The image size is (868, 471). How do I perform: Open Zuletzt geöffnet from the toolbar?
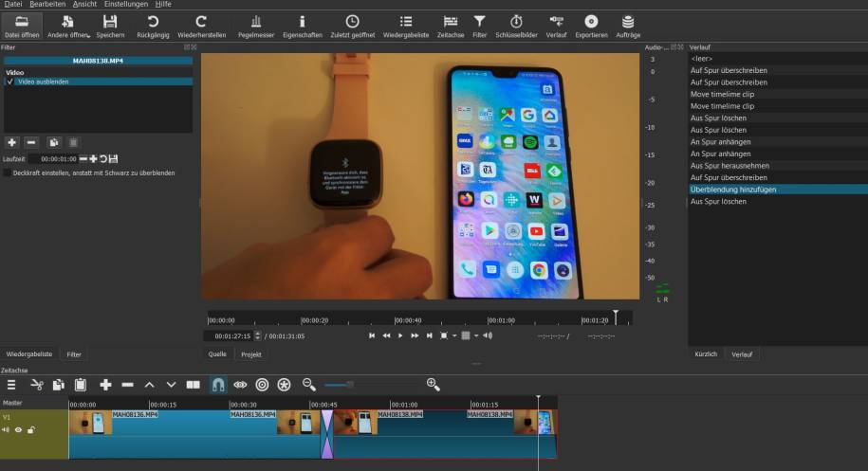point(353,26)
